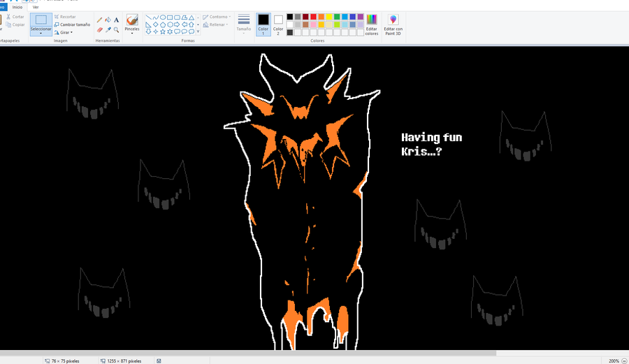Viewport: 629px width, 364px height.
Task: Choose the Rectangle shape
Action: coord(170,17)
